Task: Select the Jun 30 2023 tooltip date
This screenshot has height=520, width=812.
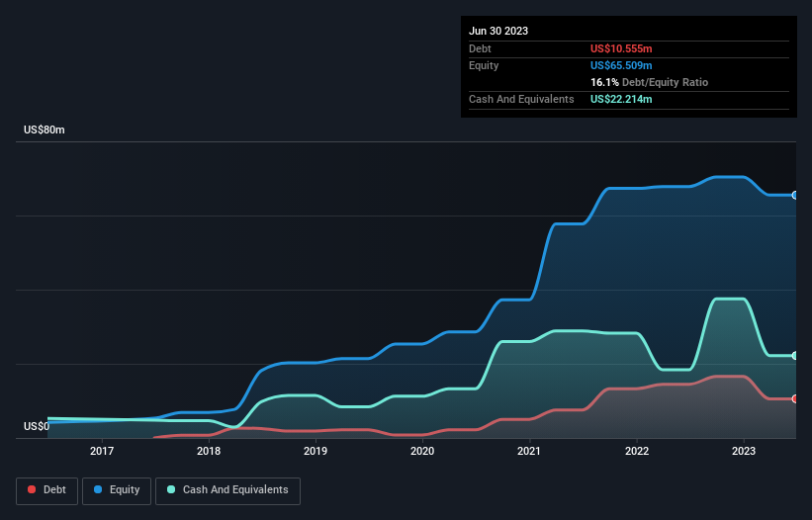Action: (498, 31)
